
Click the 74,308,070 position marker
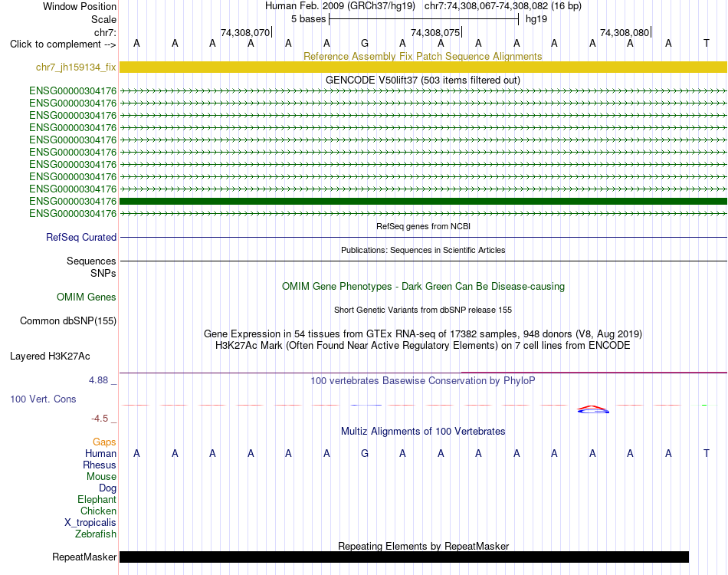pyautogui.click(x=246, y=32)
